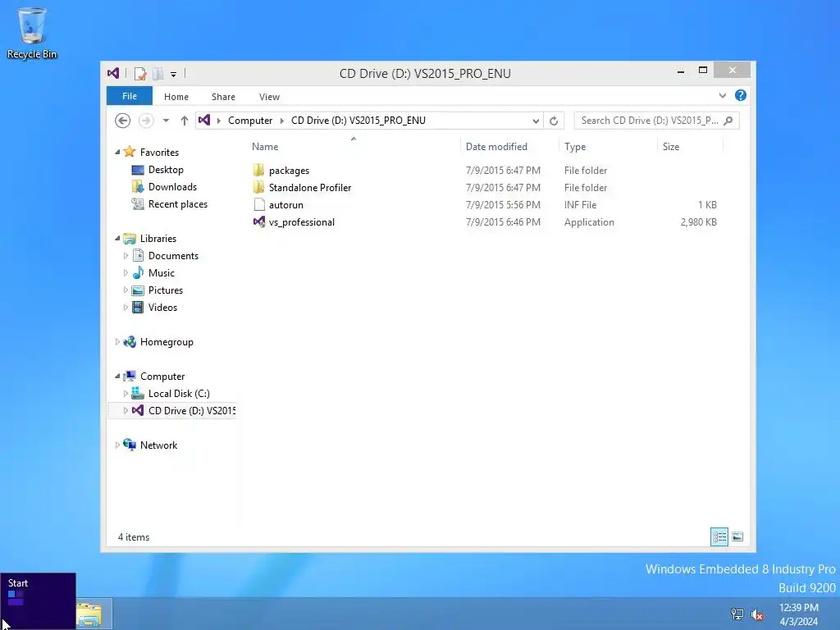Switch to the Home ribbon tab
The width and height of the screenshot is (840, 630).
point(176,97)
